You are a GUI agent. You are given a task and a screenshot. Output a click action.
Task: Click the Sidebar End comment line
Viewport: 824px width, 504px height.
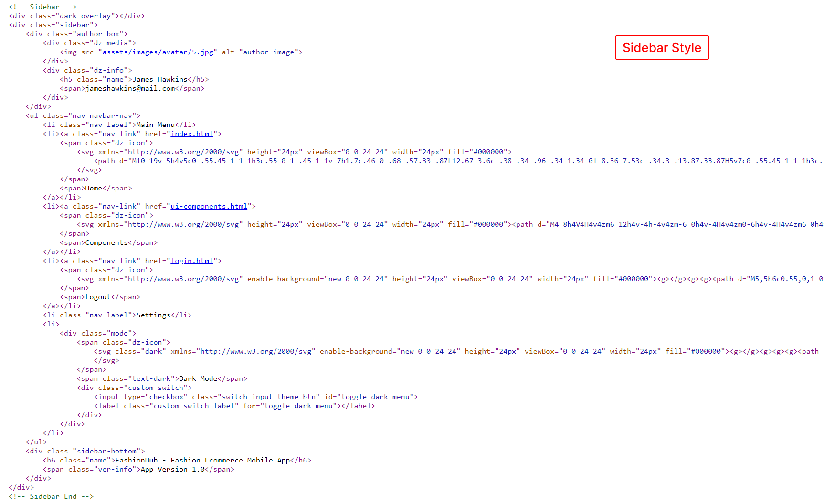point(51,496)
